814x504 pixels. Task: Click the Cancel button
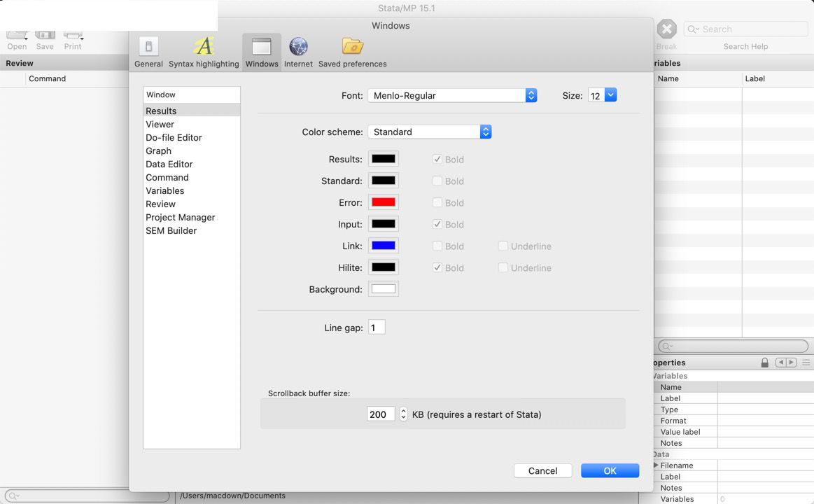pyautogui.click(x=543, y=471)
